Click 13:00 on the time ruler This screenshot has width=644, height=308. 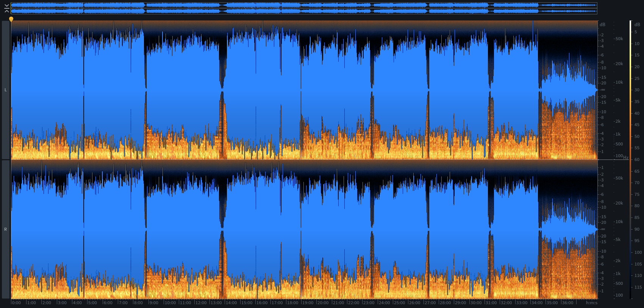tap(216, 303)
